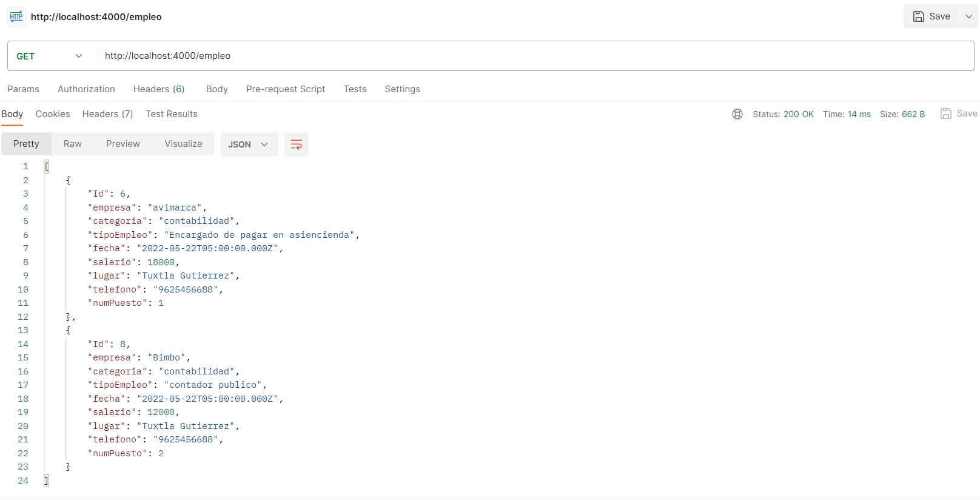Click the "numPuesto": 1 line

(126, 303)
